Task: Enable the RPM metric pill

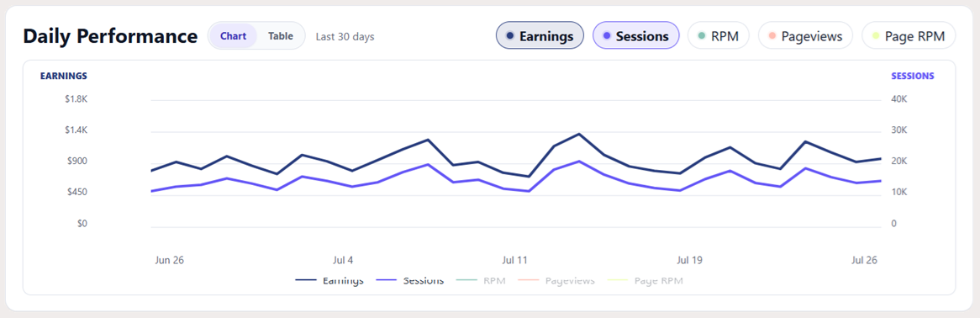Action: tap(718, 35)
